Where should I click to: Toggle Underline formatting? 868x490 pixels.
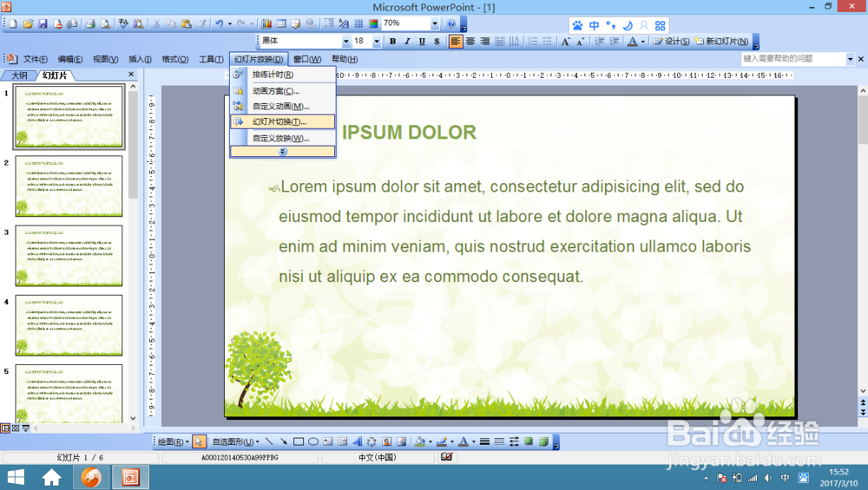tap(422, 42)
